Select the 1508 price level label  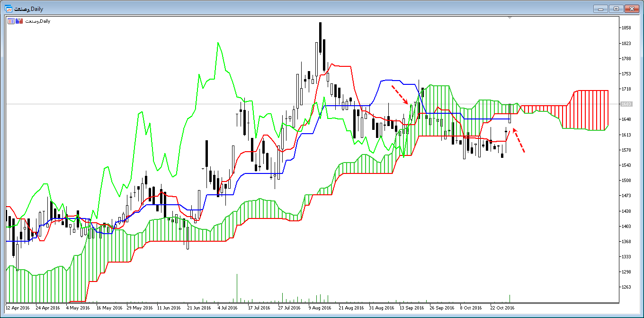(x=626, y=180)
